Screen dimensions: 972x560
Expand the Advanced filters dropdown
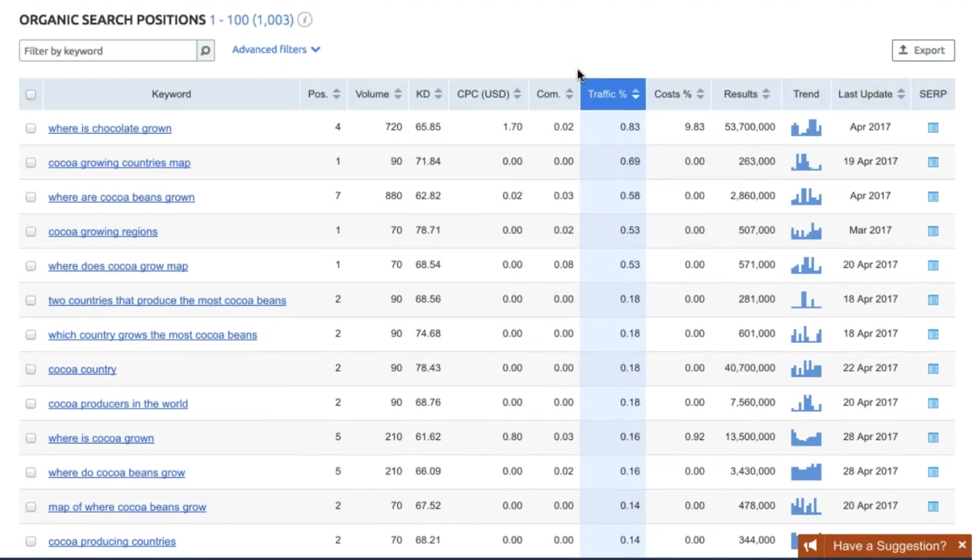[x=276, y=49]
